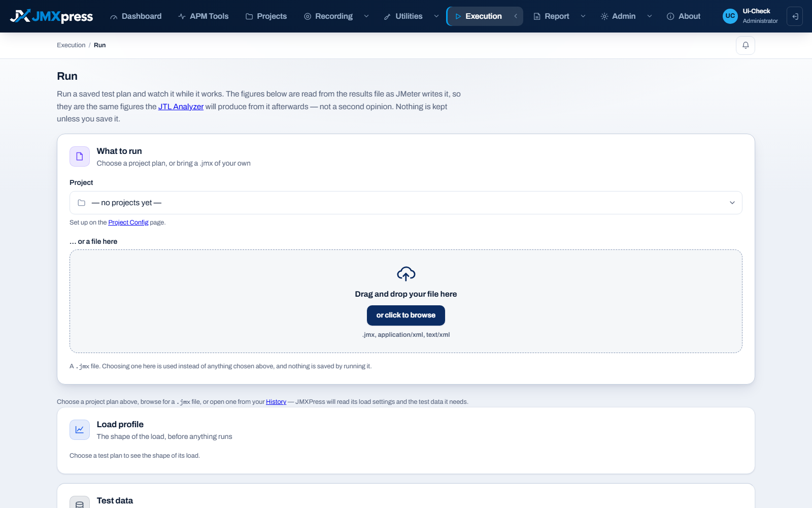Open the About page
This screenshot has width=812, height=508.
(684, 16)
